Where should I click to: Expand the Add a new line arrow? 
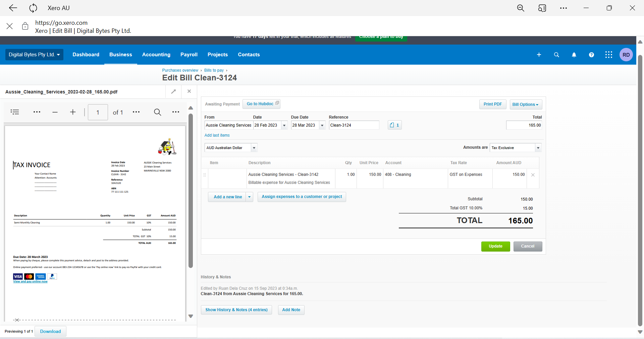click(250, 197)
